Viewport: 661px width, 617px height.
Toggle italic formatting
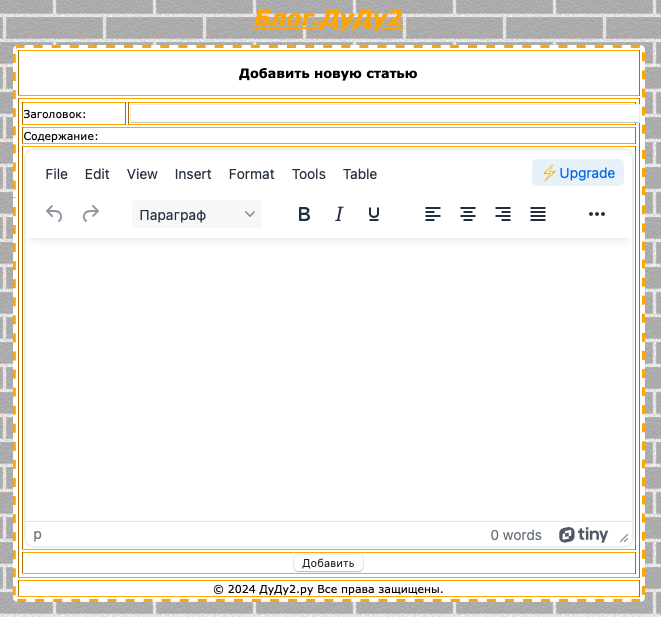coord(339,214)
